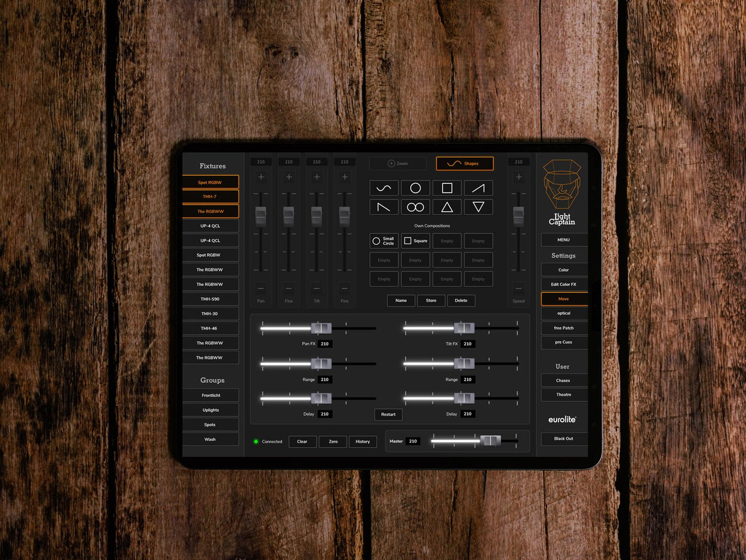Image resolution: width=746 pixels, height=560 pixels.
Task: Open the MENU under Light Captain
Action: tap(563, 240)
